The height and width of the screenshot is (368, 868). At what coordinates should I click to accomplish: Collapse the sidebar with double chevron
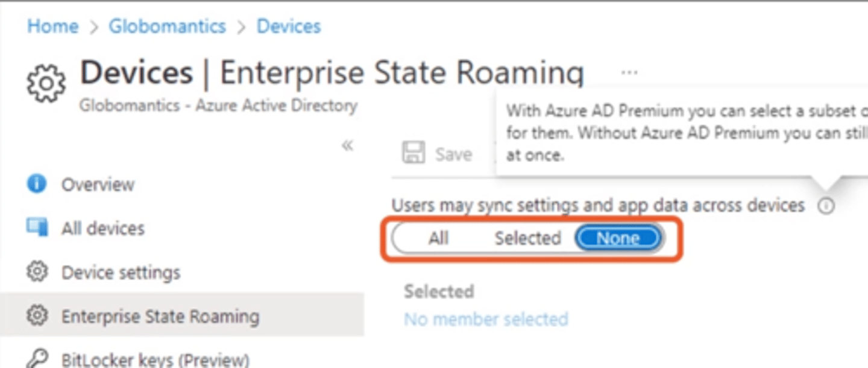[x=347, y=145]
